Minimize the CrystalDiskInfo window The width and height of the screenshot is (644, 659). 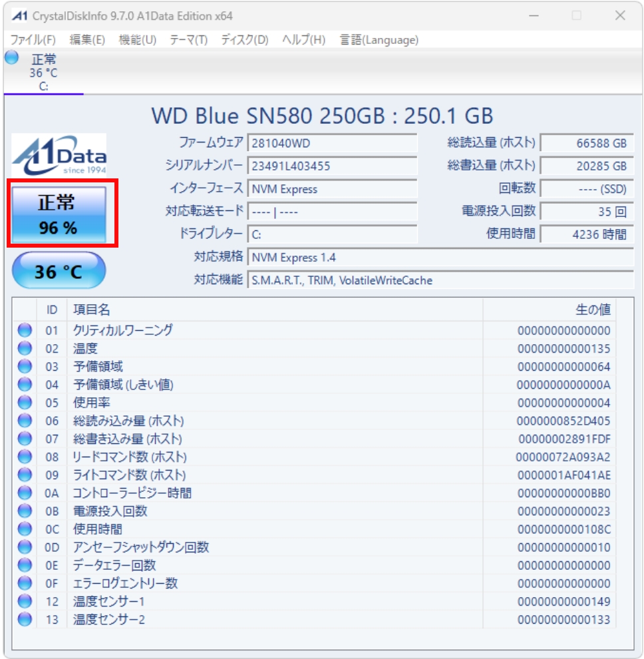tap(534, 16)
